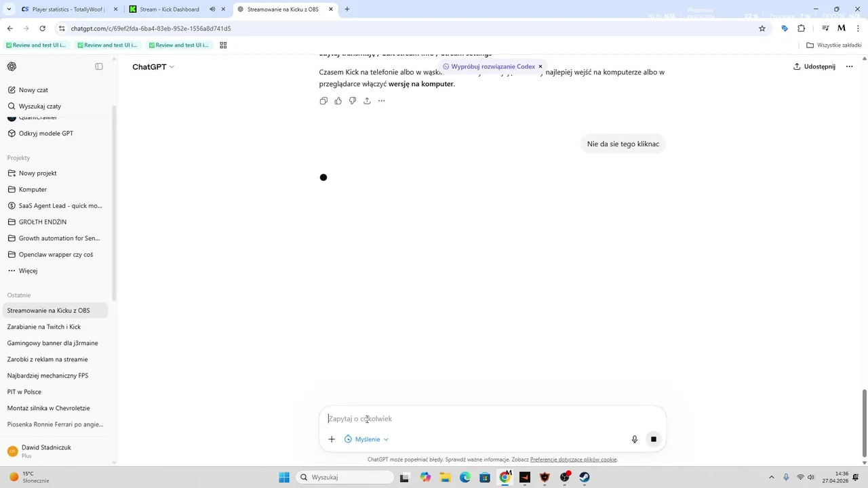
Task: Open Odkryj modele GPT
Action: tap(54, 134)
